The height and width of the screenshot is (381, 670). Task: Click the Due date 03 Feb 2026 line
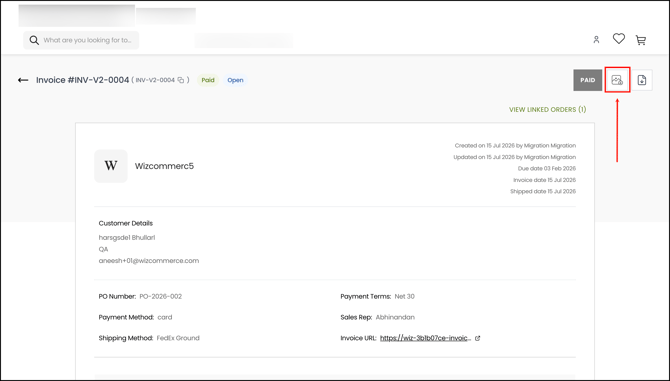click(x=547, y=169)
